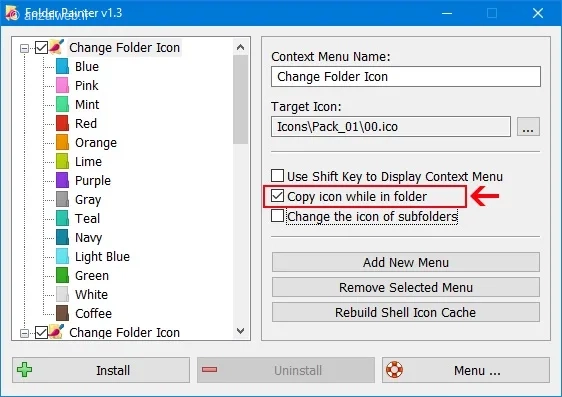Select the Blue tree item label
The height and width of the screenshot is (397, 562).
pyautogui.click(x=87, y=66)
